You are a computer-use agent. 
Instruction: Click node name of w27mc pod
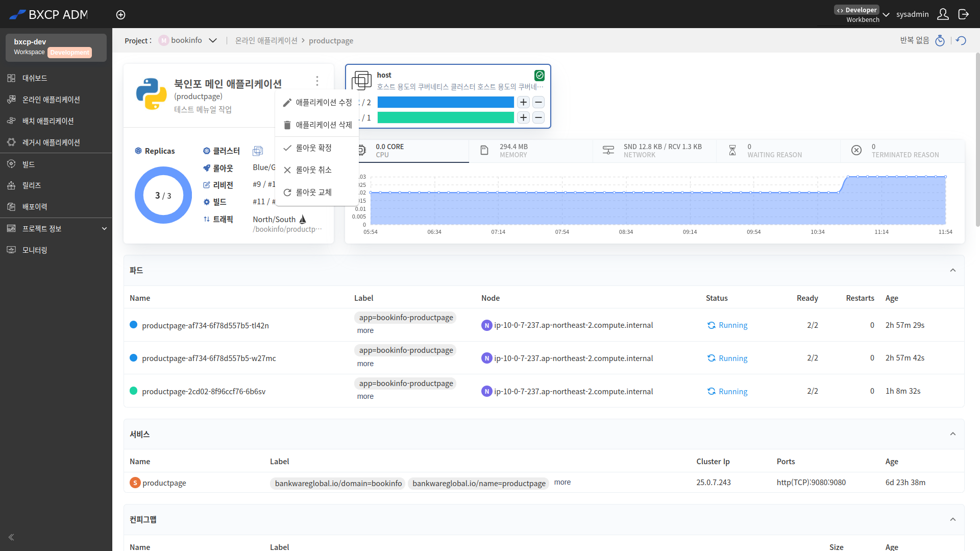click(574, 358)
